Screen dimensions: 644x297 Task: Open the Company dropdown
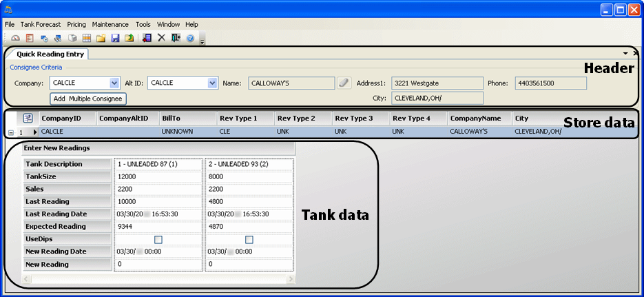point(114,83)
